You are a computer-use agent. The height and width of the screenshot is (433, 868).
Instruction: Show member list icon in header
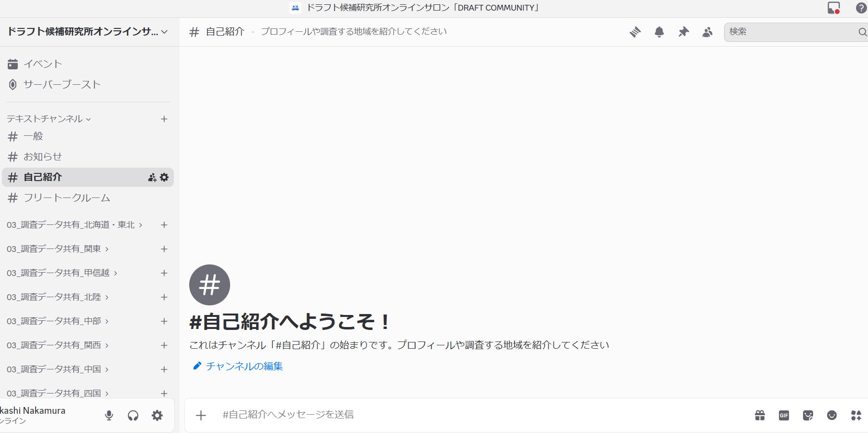[707, 32]
